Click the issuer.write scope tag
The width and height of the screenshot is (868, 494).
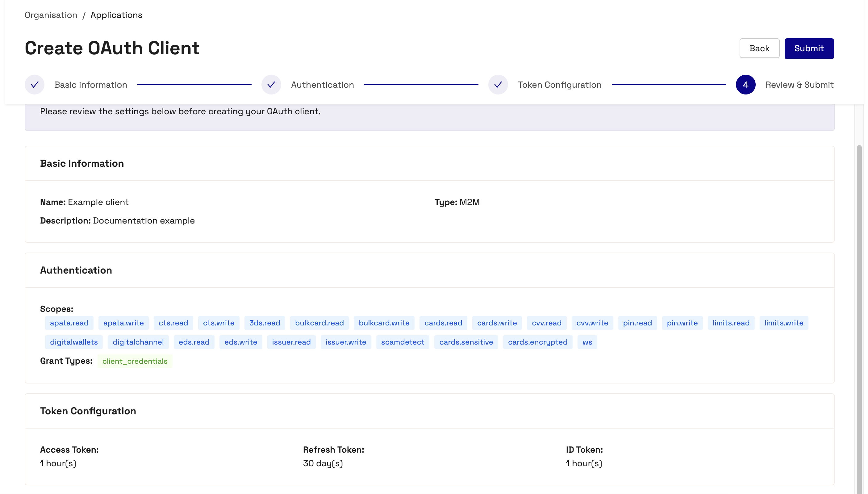(x=346, y=342)
